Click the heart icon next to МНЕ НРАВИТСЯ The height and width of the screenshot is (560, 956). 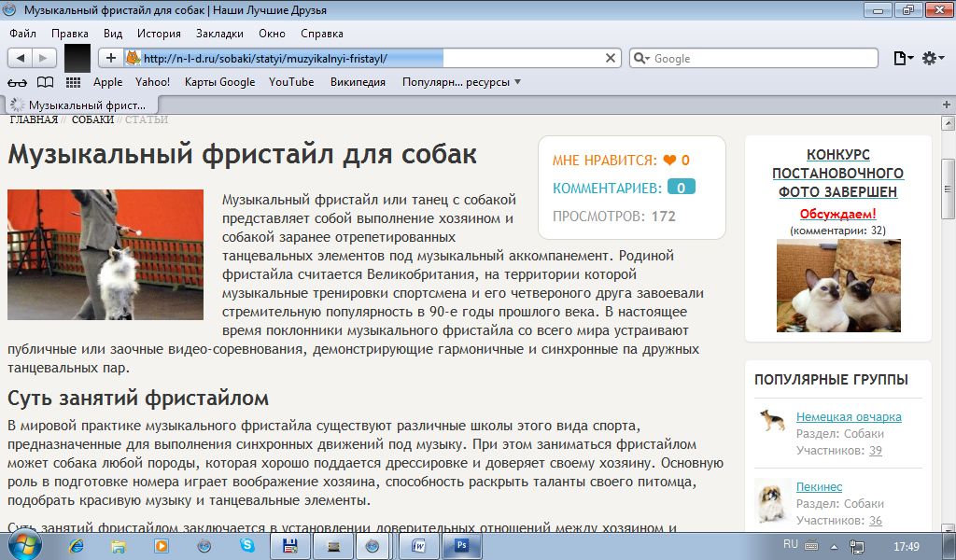coord(669,161)
